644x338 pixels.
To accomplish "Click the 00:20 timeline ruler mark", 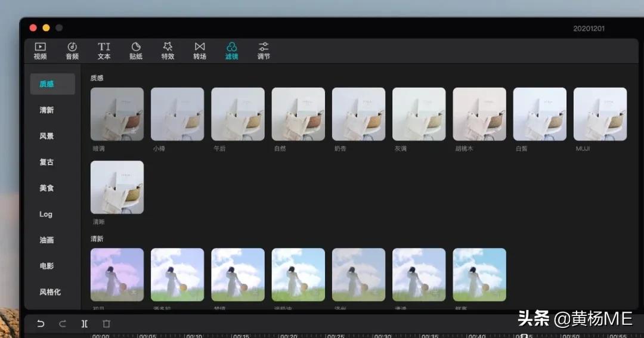I will [x=289, y=336].
